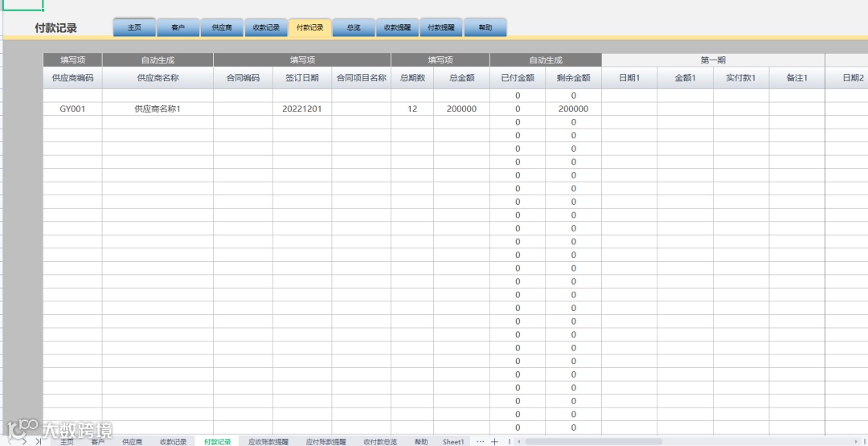This screenshot has height=446, width=868.
Task: Click the 总期数 column header
Action: (411, 78)
